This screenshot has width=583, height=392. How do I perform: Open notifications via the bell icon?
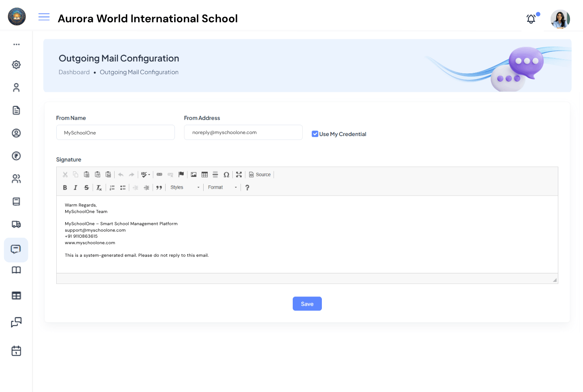pos(531,19)
